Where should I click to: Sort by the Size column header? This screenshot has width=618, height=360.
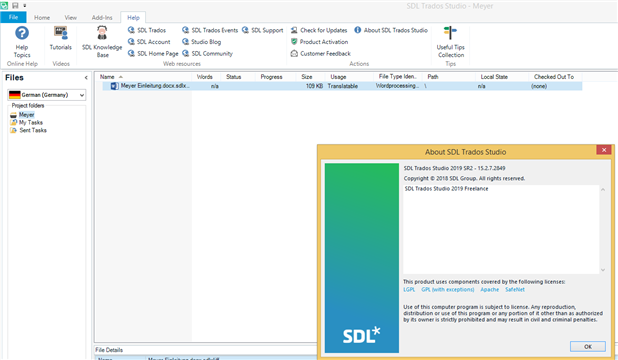310,77
